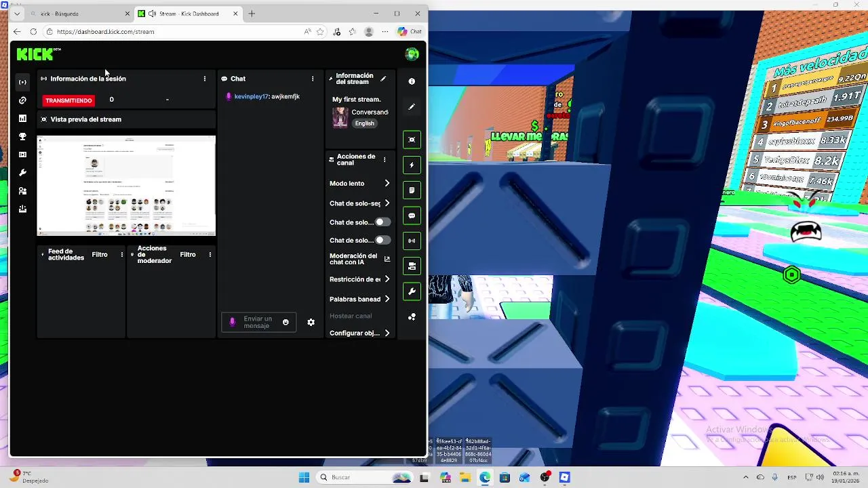
Task: Toggle the second Chat de solo switch
Action: click(x=383, y=240)
